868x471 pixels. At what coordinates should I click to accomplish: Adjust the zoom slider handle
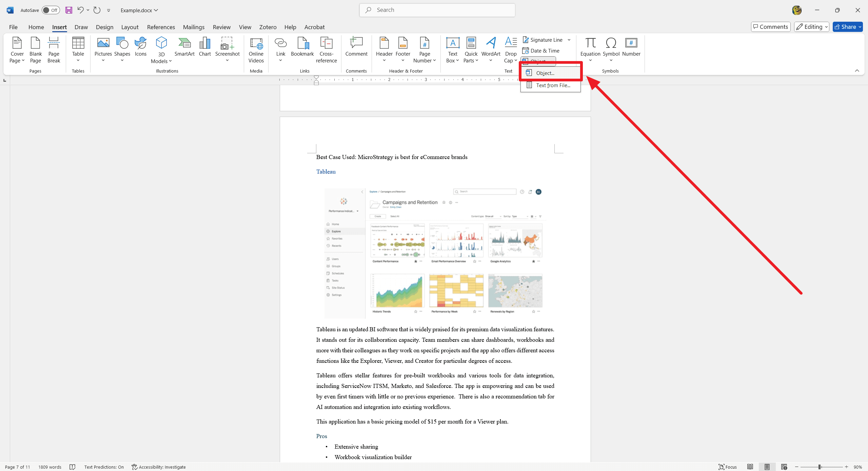(820, 467)
